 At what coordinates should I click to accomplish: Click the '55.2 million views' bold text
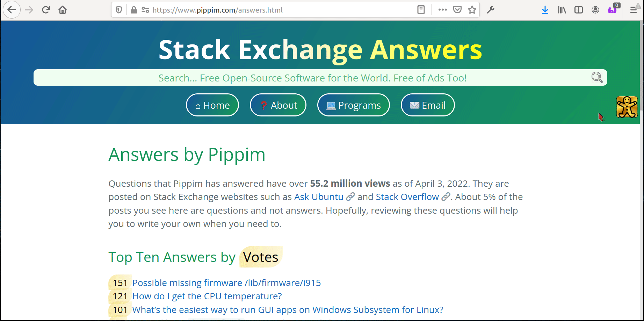coord(350,184)
